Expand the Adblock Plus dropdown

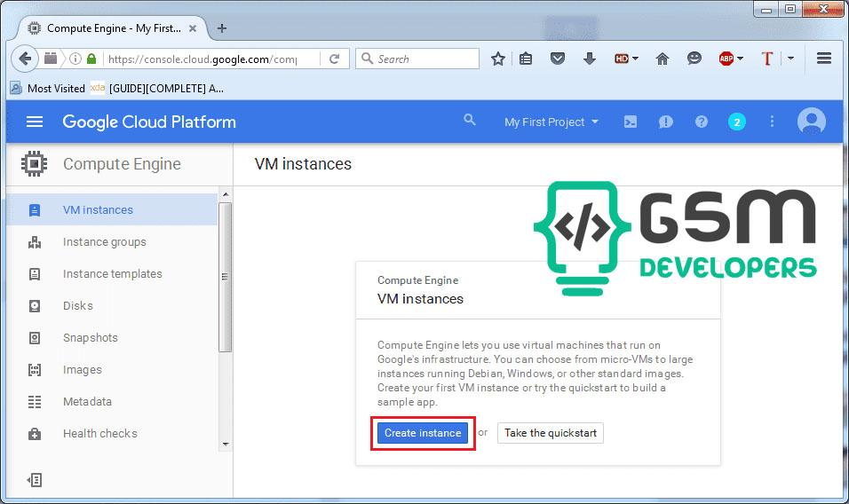coord(740,58)
